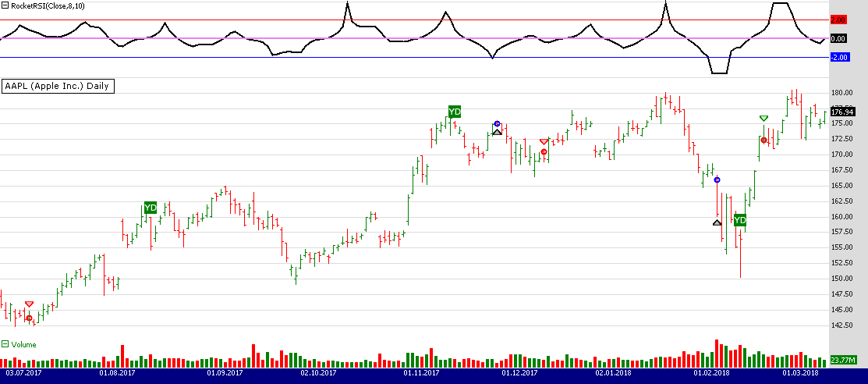868x384 pixels.
Task: Collapse the RocketRSI indicator pane
Action: coord(5,5)
